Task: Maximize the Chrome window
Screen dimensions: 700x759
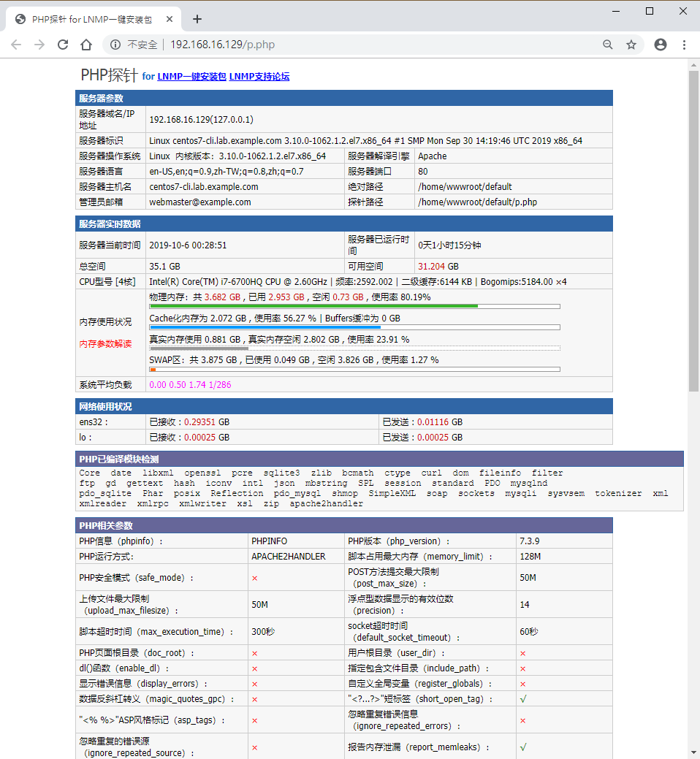Action: 650,11
